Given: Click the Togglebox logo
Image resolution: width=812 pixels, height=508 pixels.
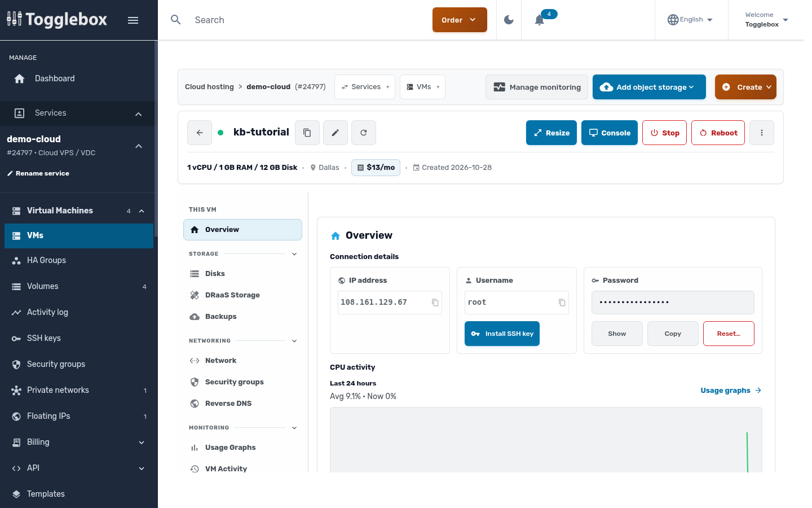Looking at the screenshot, I should [x=57, y=20].
